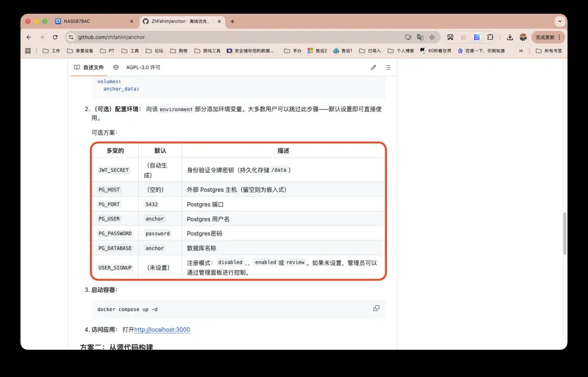The height and width of the screenshot is (377, 588).
Task: Open the README outline list icon
Action: [388, 68]
